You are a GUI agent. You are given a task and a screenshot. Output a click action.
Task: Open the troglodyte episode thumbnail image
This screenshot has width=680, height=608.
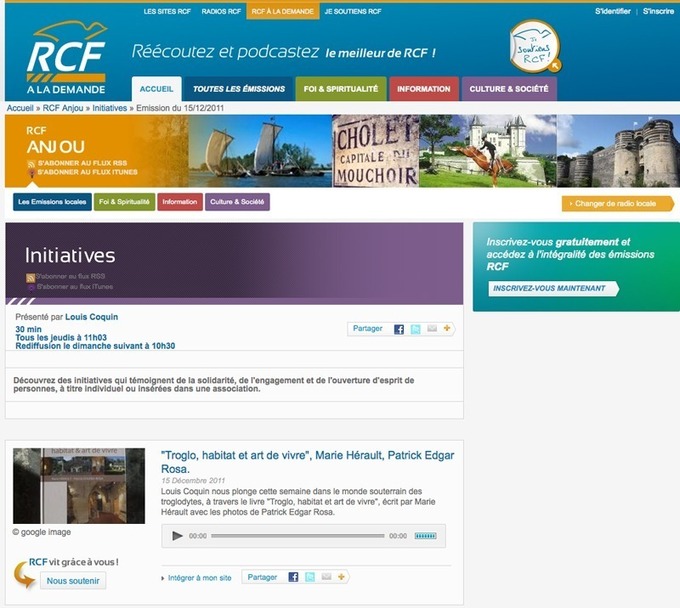[78, 486]
